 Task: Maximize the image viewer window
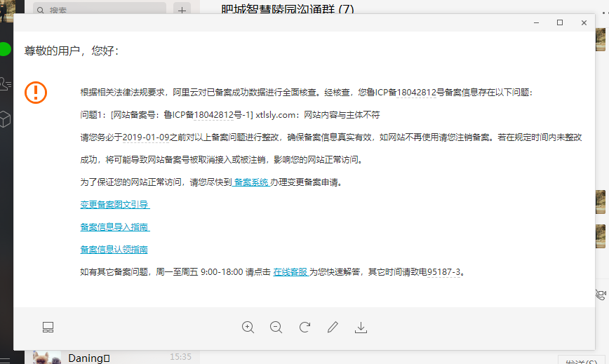point(560,23)
